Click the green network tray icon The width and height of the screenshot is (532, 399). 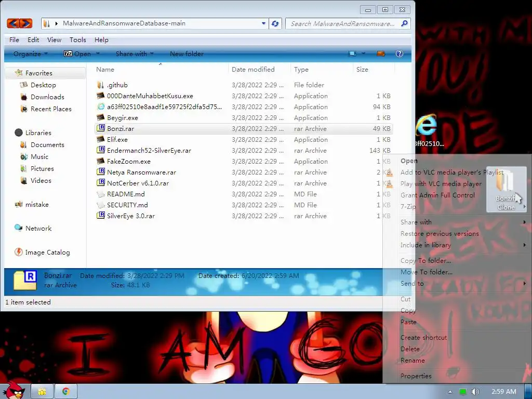463,392
